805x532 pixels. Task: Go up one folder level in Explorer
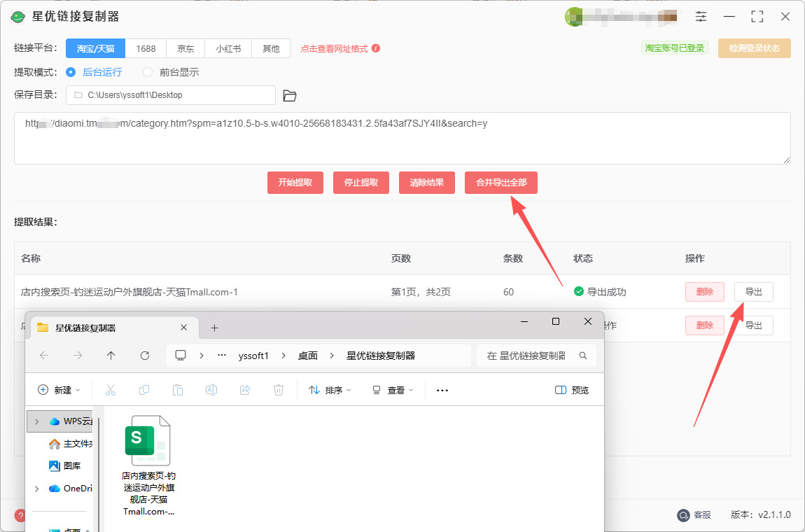click(x=111, y=356)
